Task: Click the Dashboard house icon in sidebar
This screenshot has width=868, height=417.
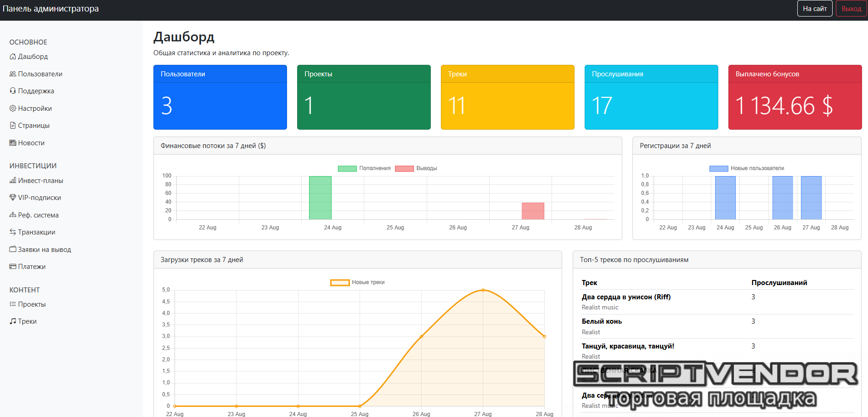Action: coord(12,57)
